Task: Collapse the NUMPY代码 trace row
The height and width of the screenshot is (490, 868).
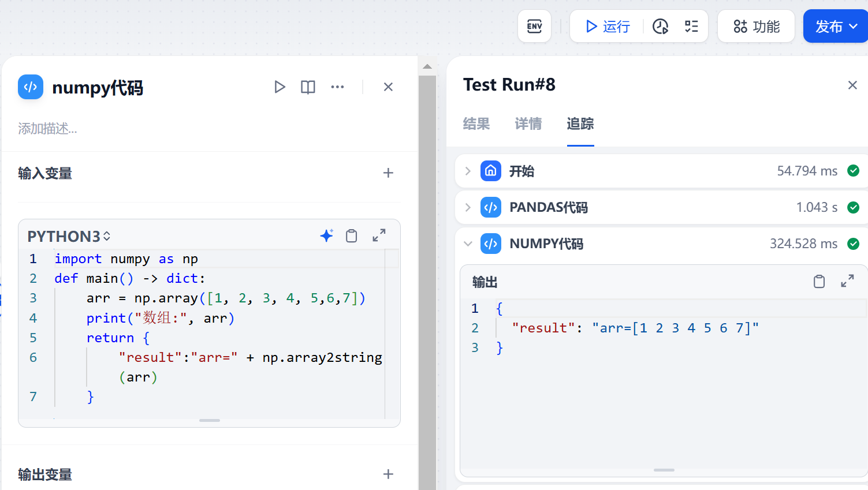Action: click(x=468, y=244)
